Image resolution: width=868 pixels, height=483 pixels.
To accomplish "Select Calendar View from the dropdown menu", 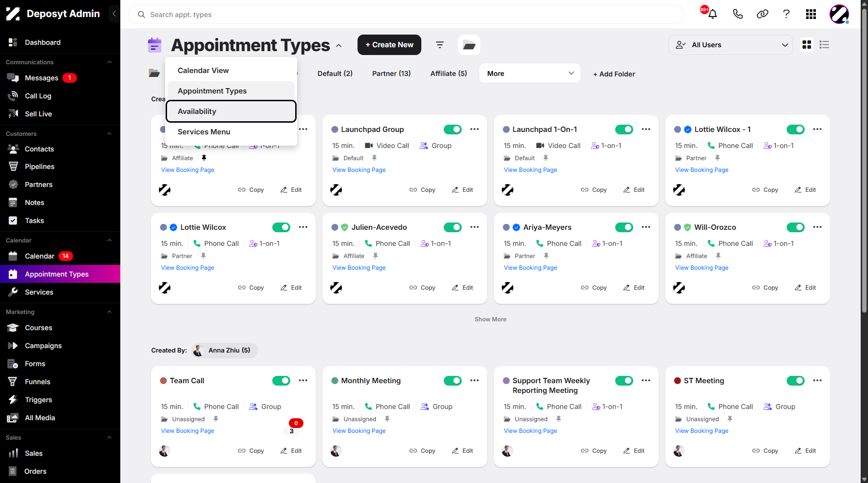I will 231,71.
